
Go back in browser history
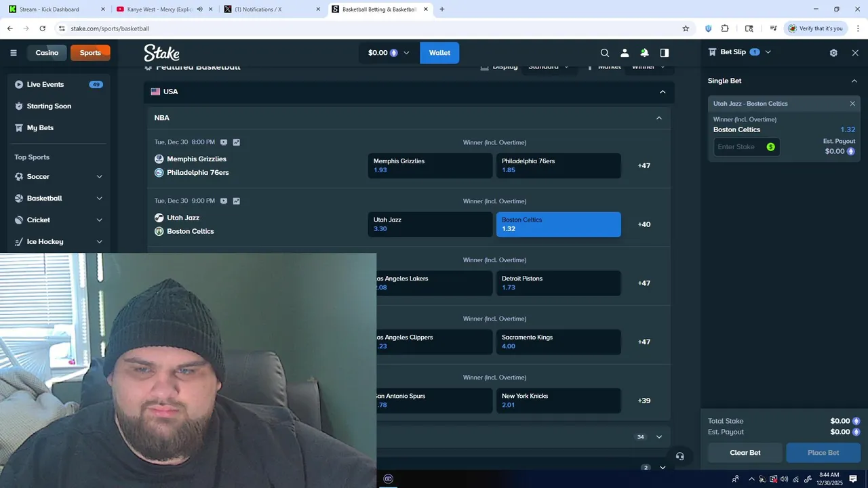(10, 28)
